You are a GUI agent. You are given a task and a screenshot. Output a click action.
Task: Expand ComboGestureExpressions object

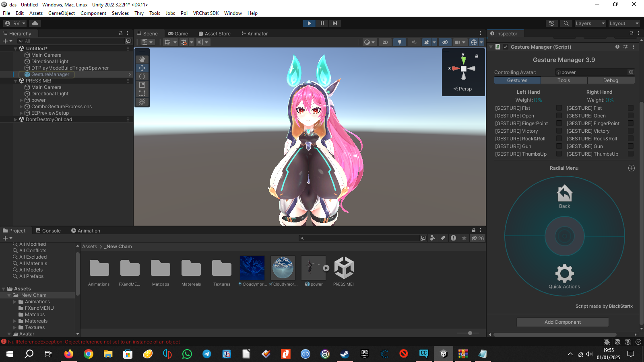[21, 107]
